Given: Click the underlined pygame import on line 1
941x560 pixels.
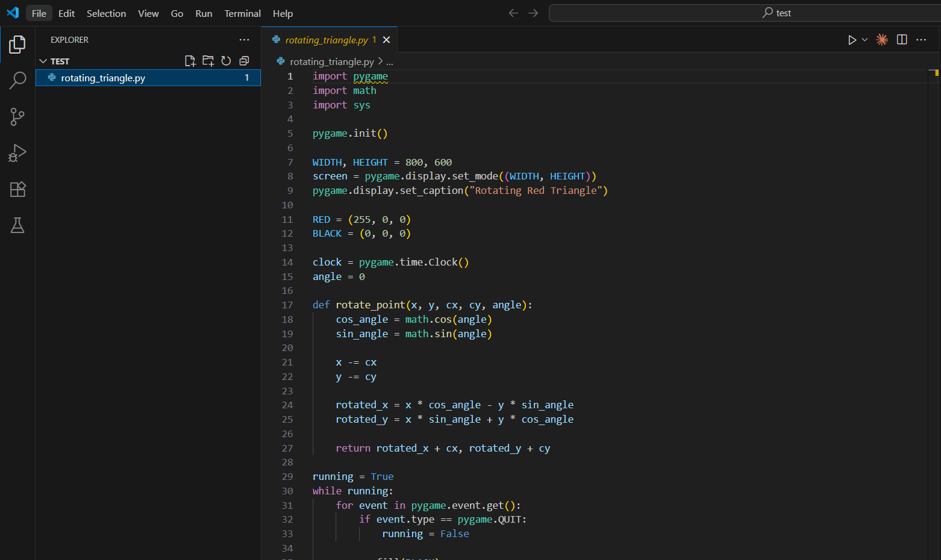Looking at the screenshot, I should [x=370, y=76].
